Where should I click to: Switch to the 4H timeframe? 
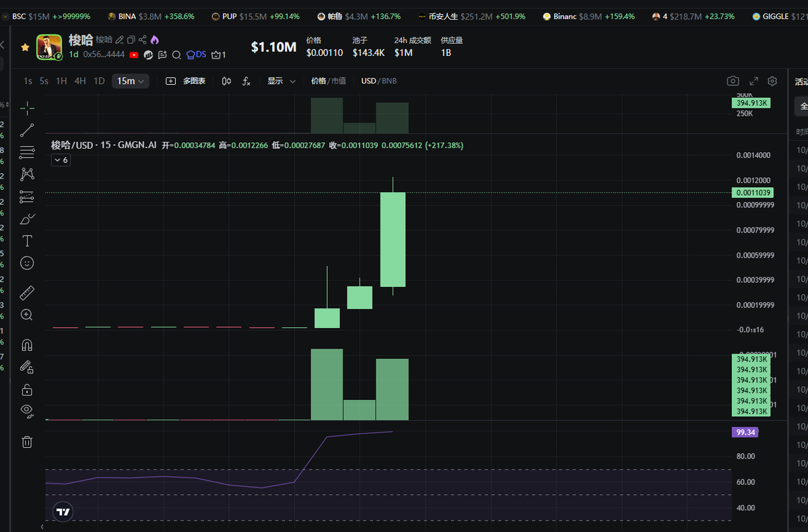click(80, 81)
